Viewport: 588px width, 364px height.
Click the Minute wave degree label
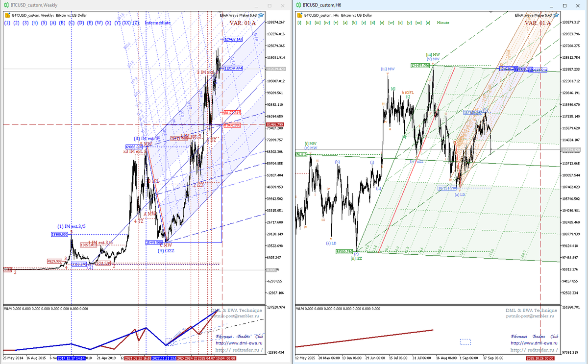pos(443,23)
